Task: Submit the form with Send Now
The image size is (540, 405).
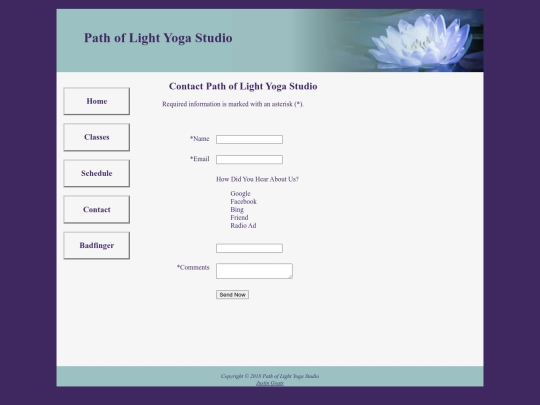Action: click(232, 295)
